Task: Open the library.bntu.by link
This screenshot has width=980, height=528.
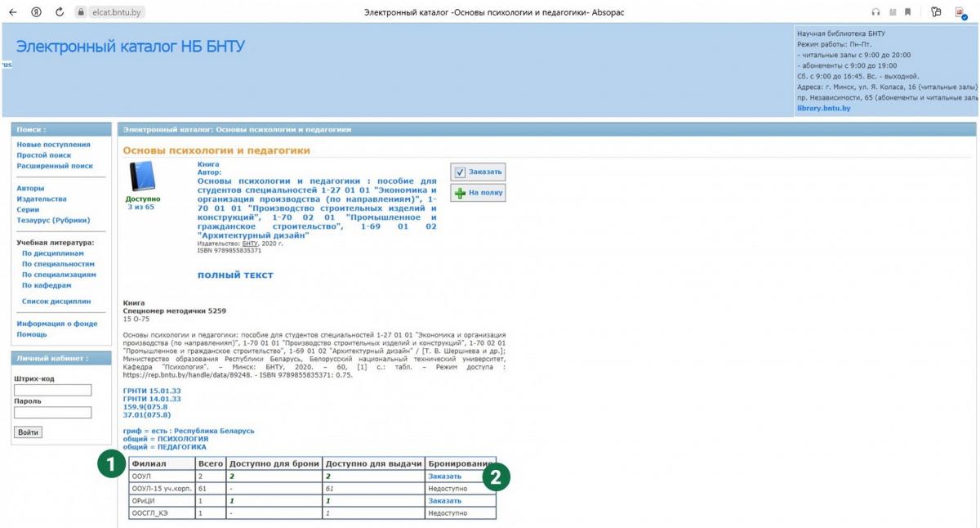Action: pyautogui.click(x=823, y=108)
